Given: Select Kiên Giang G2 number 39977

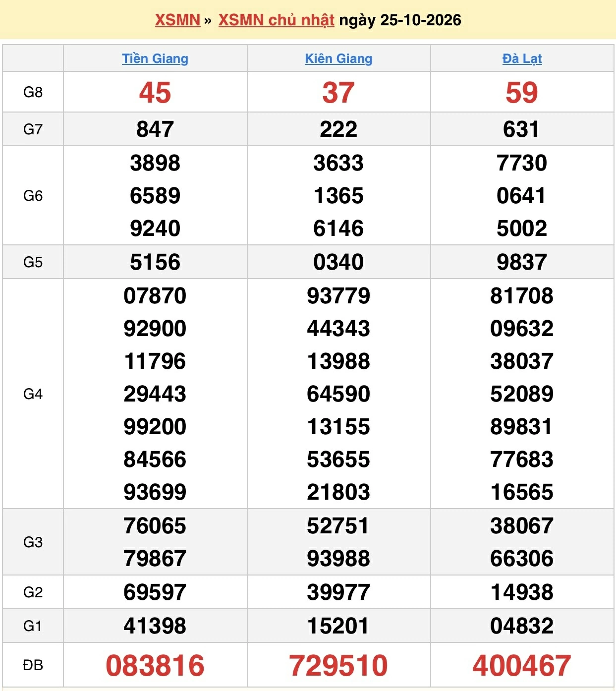Looking at the screenshot, I should point(338,592).
